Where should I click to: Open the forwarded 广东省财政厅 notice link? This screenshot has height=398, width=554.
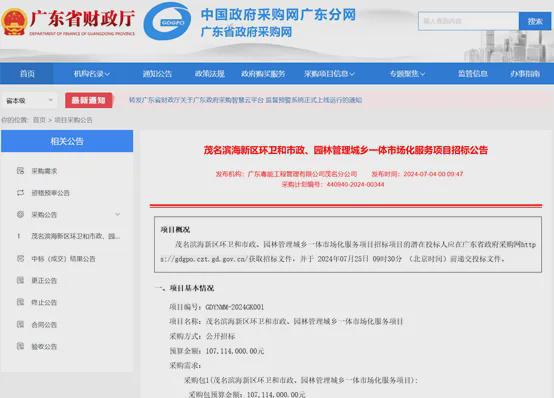coord(245,100)
